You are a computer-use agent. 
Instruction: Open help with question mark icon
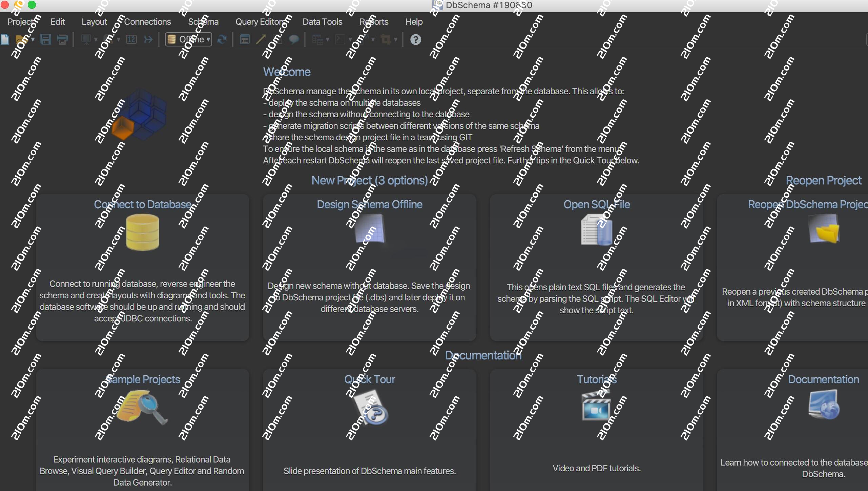pos(416,40)
